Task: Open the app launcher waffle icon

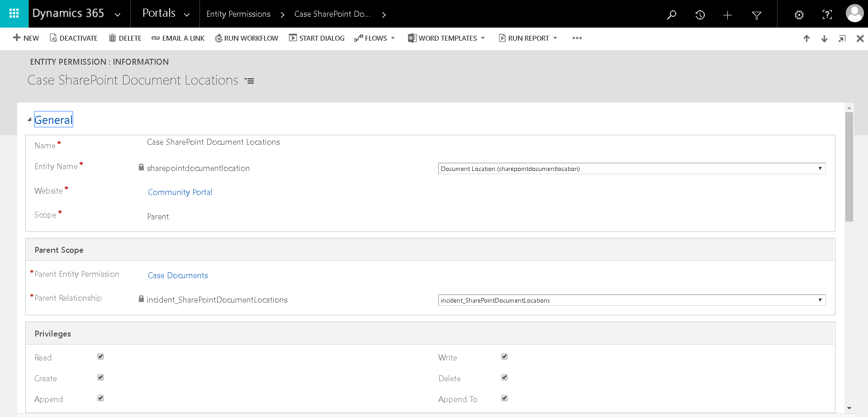Action: click(14, 14)
